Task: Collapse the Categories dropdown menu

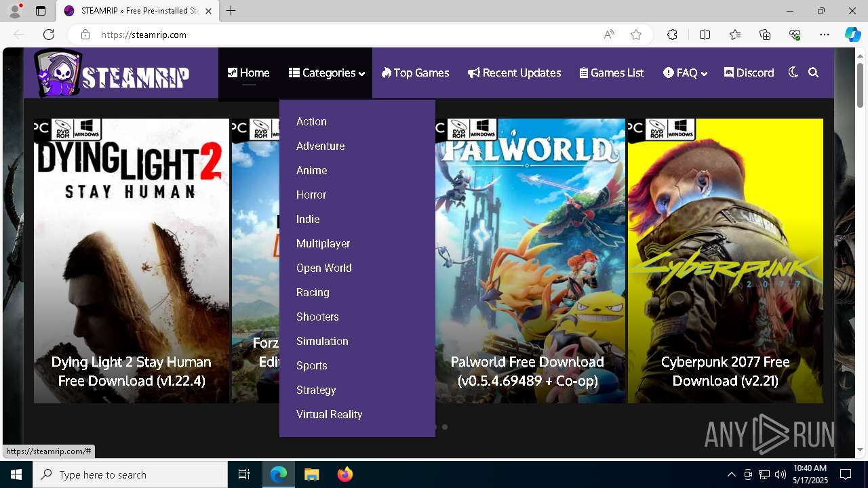Action: pyautogui.click(x=327, y=73)
